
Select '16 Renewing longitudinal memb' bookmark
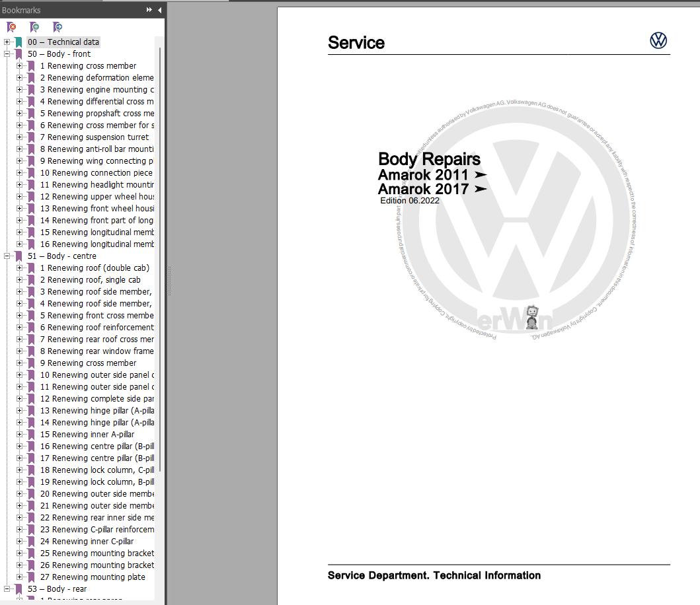tap(97, 244)
